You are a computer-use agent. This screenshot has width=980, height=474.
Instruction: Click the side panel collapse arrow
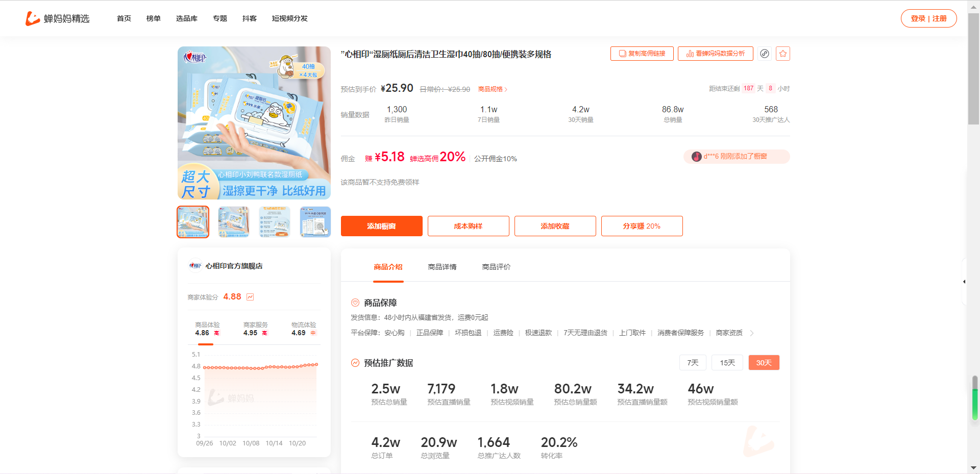(964, 282)
